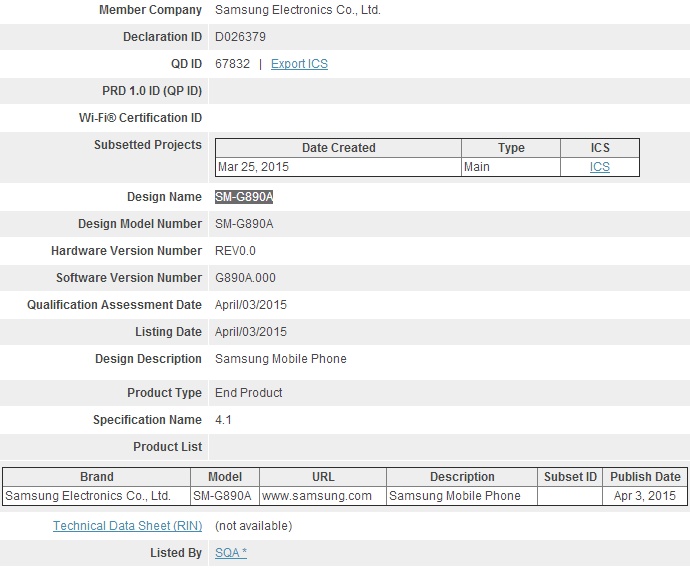Click the PRD 1.0 ID (QP ID) label
Screen dimensions: 690x570
pos(152,91)
